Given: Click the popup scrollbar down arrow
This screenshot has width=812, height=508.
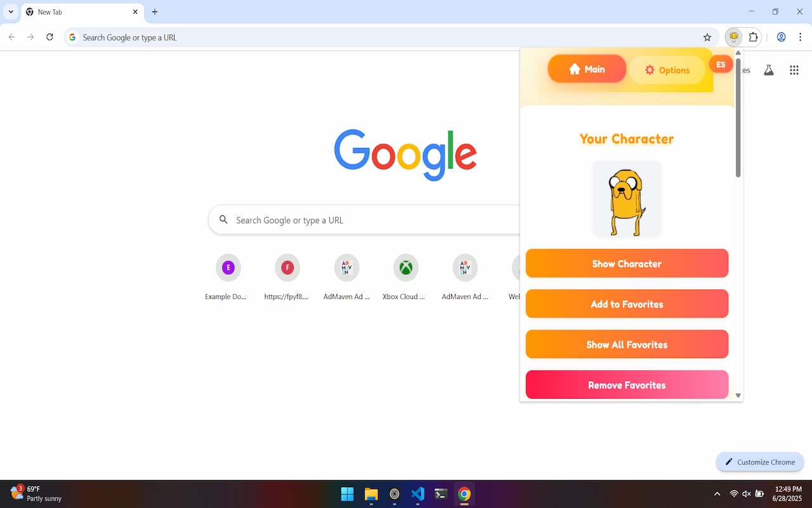Looking at the screenshot, I should [x=738, y=396].
